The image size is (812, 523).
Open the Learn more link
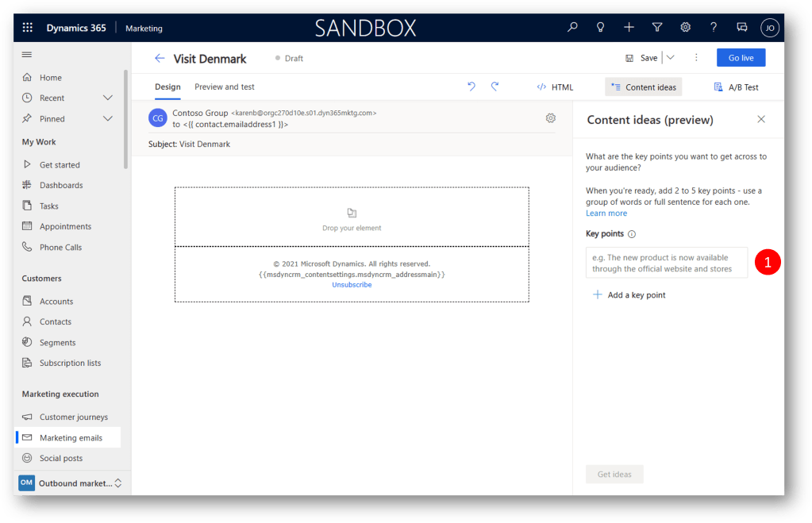coord(606,213)
